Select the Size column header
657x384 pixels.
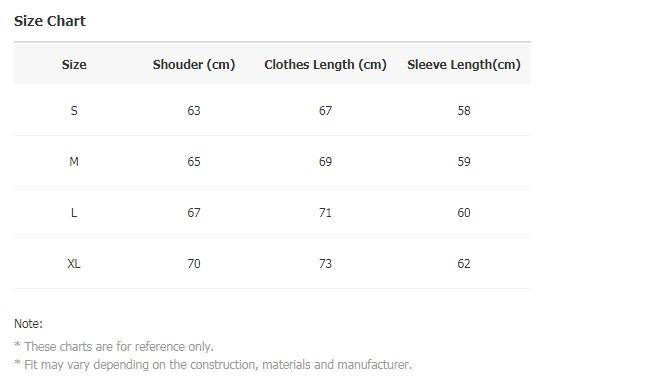click(74, 65)
